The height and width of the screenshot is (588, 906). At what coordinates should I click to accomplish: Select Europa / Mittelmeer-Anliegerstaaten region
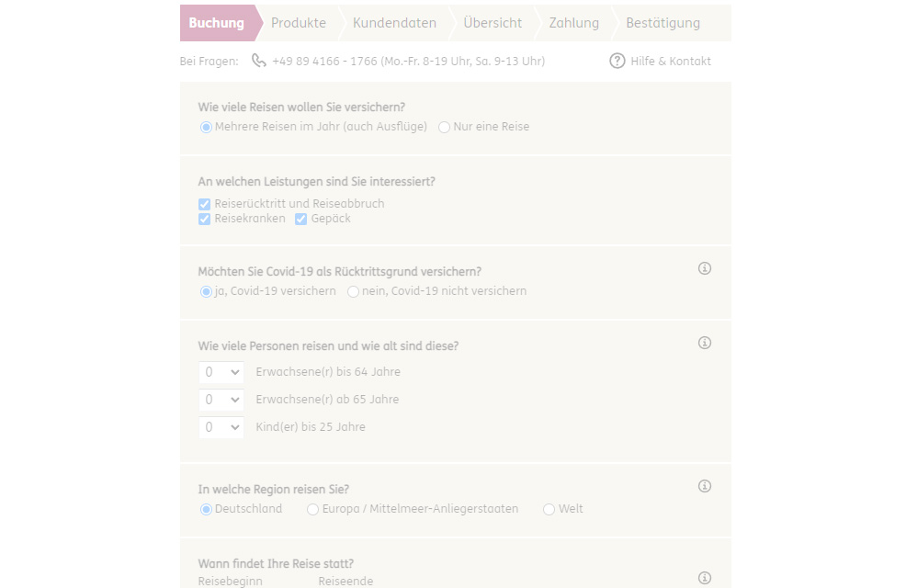(313, 509)
